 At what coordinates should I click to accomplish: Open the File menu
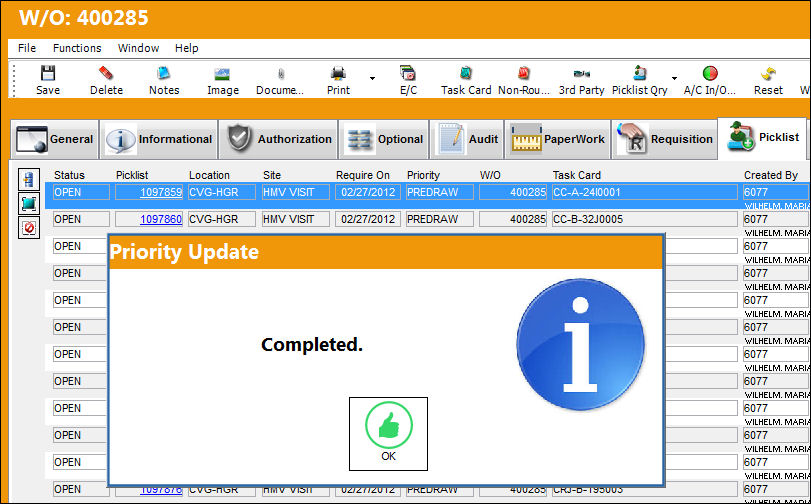click(x=27, y=48)
